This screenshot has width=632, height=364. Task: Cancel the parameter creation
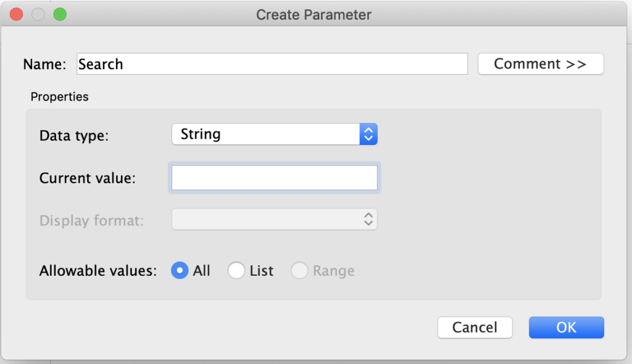(x=475, y=328)
